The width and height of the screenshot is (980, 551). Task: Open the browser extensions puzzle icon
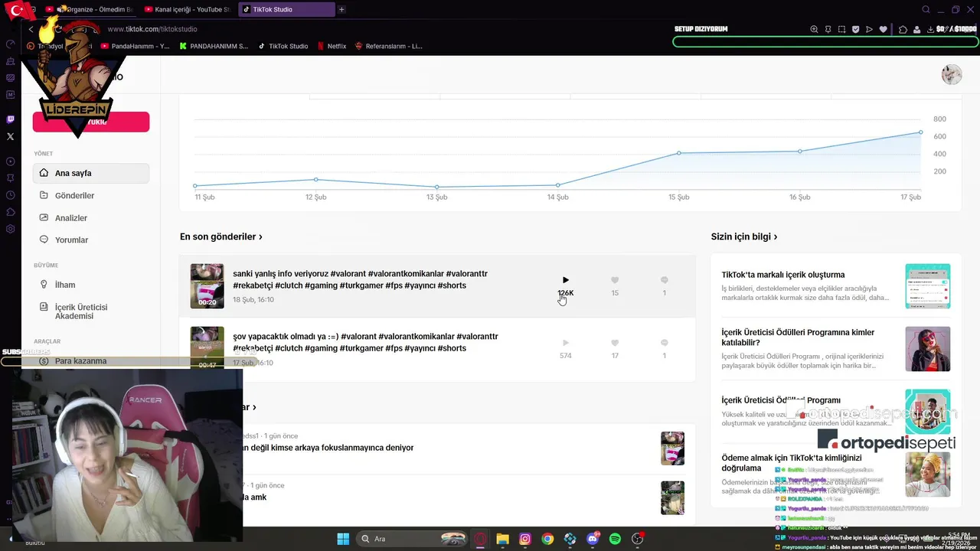(903, 29)
